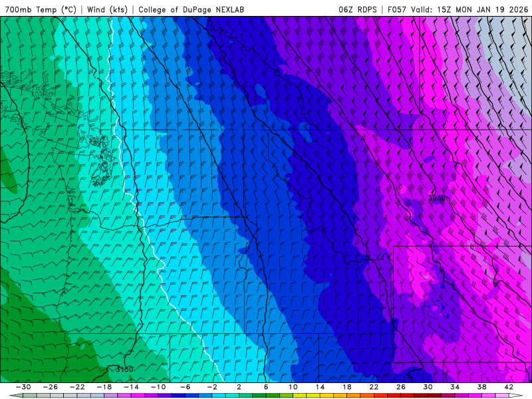
Task: Click the "14" color scale label
Action: tap(320, 387)
